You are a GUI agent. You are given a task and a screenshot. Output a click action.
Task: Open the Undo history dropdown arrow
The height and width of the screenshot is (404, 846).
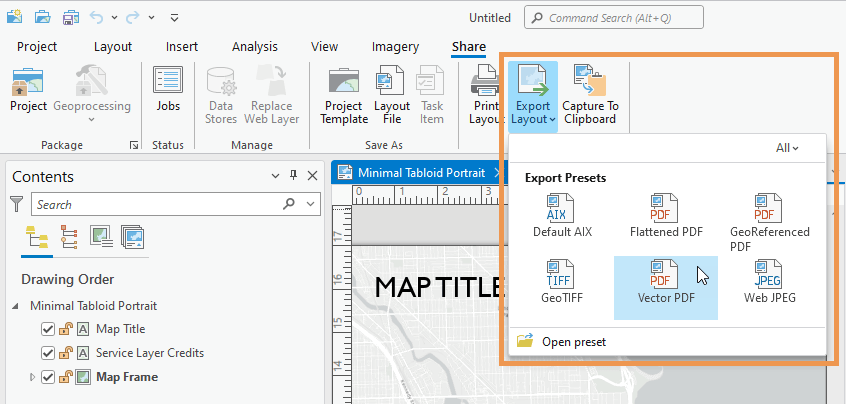pyautogui.click(x=114, y=18)
